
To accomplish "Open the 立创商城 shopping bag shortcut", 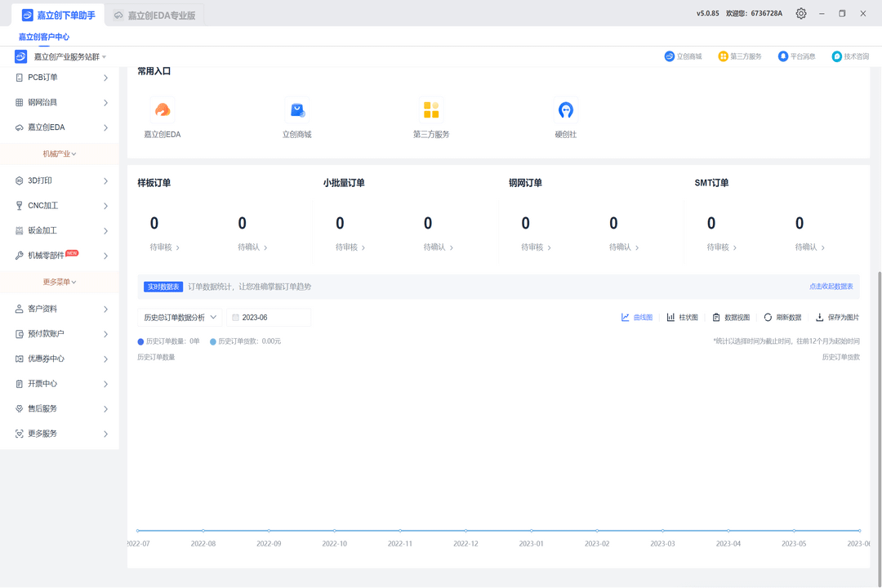I will pyautogui.click(x=297, y=109).
